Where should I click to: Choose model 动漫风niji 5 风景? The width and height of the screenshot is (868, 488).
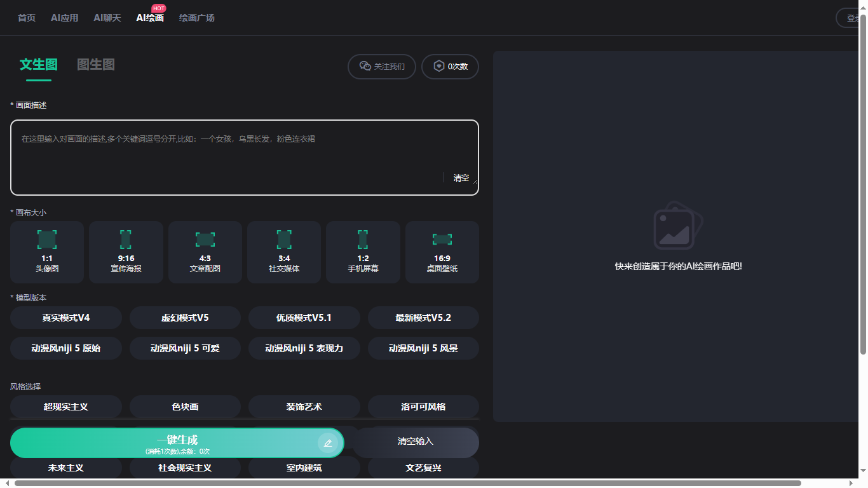click(423, 348)
